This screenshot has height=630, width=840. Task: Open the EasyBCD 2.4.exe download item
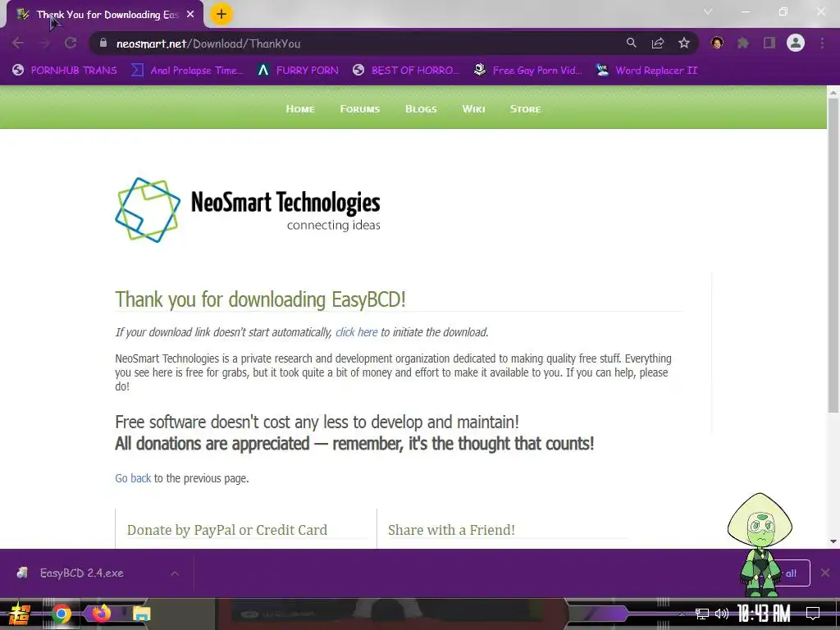pyautogui.click(x=81, y=573)
